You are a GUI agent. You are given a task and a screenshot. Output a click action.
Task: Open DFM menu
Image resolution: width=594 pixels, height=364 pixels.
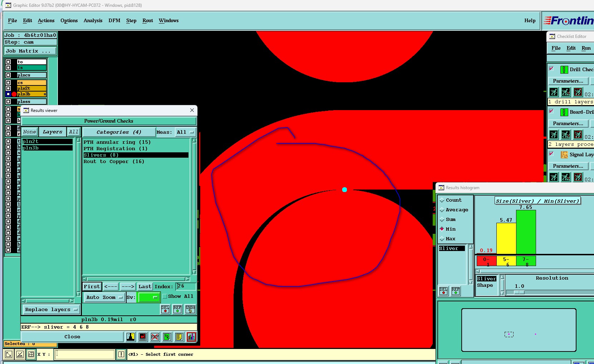(114, 21)
